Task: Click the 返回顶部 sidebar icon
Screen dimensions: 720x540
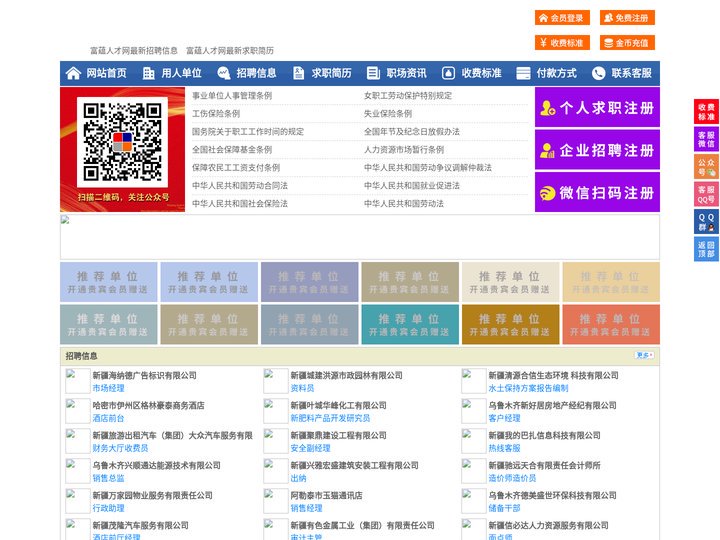Action: (706, 249)
